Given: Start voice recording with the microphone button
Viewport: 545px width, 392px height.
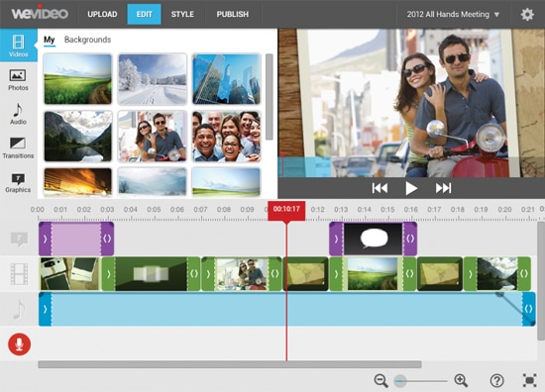Looking at the screenshot, I should tap(19, 344).
